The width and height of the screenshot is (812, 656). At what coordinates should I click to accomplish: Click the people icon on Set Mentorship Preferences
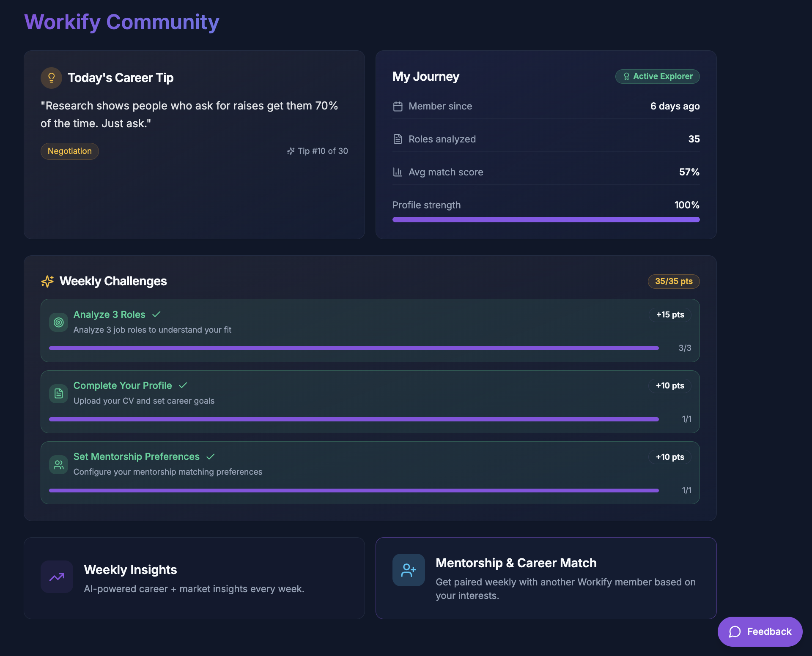click(x=58, y=464)
